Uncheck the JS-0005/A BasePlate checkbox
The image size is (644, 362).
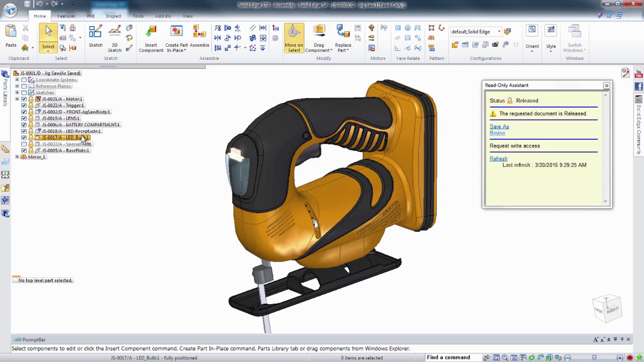click(x=24, y=150)
